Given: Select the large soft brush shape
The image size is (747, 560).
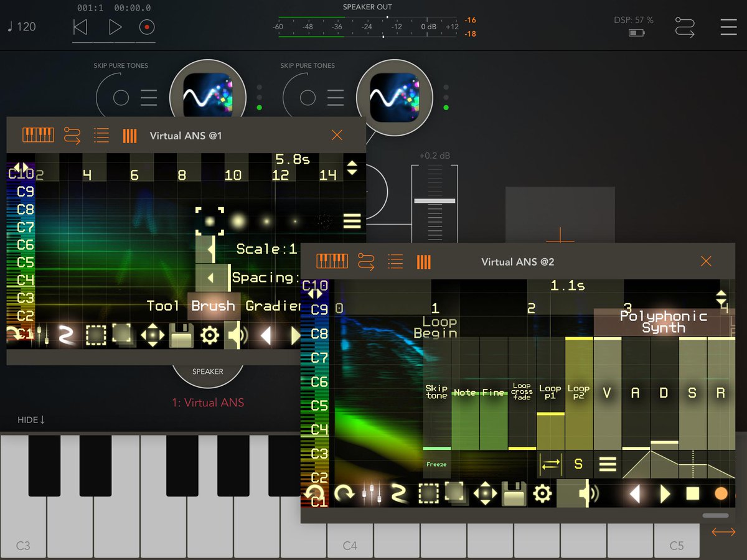Looking at the screenshot, I should pos(238,220).
